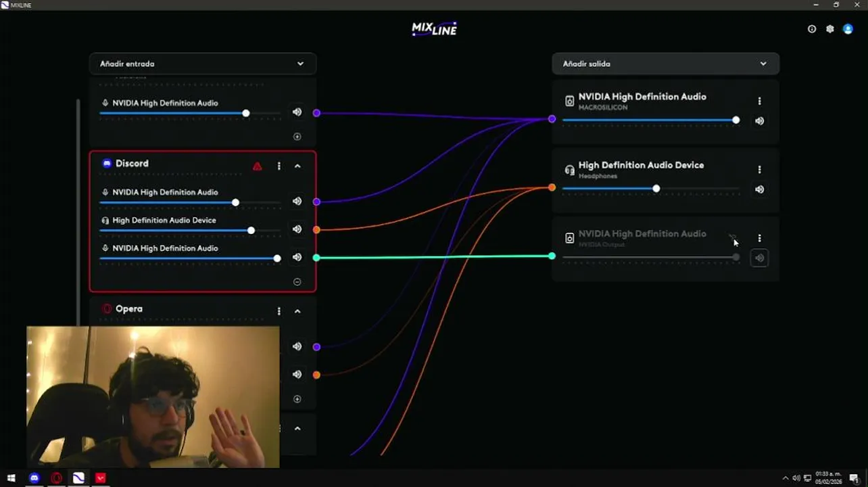Adjust the MACROSILICON output volume slider
This screenshot has width=868, height=487.
coord(650,120)
